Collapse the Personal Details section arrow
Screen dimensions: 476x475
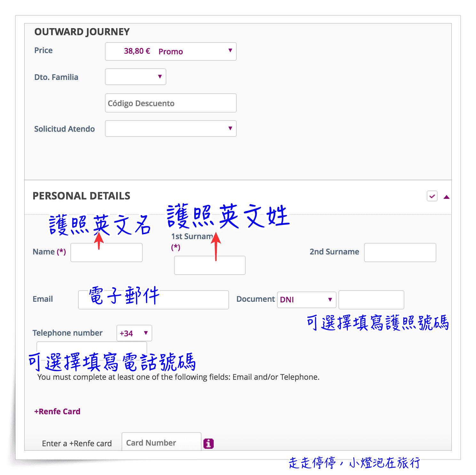pos(447,197)
